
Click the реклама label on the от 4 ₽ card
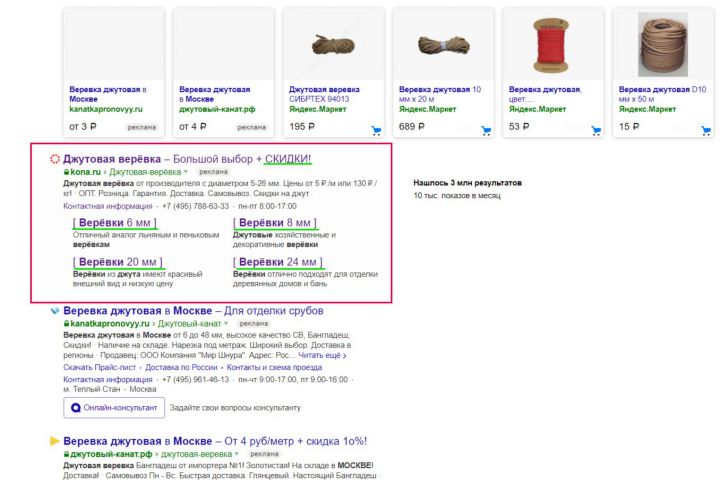(252, 127)
